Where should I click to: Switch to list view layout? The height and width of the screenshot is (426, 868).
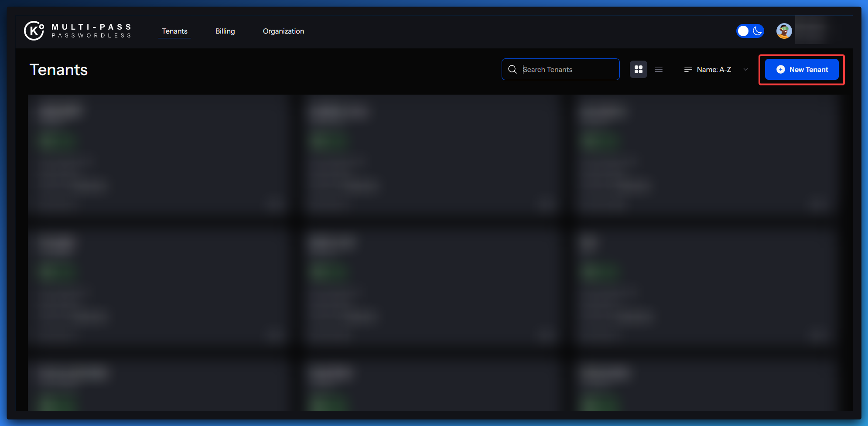pyautogui.click(x=659, y=69)
